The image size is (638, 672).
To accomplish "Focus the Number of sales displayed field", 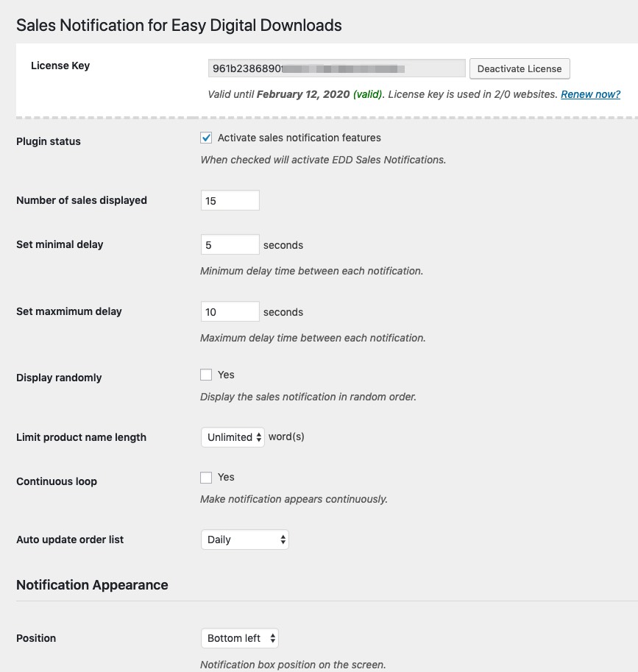I will pyautogui.click(x=230, y=201).
